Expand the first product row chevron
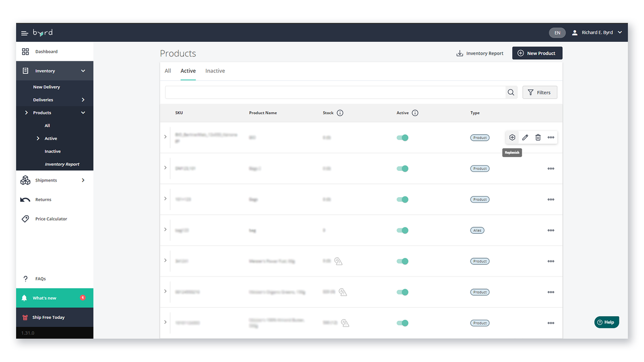Screen dimensions: 644x362 pyautogui.click(x=165, y=136)
